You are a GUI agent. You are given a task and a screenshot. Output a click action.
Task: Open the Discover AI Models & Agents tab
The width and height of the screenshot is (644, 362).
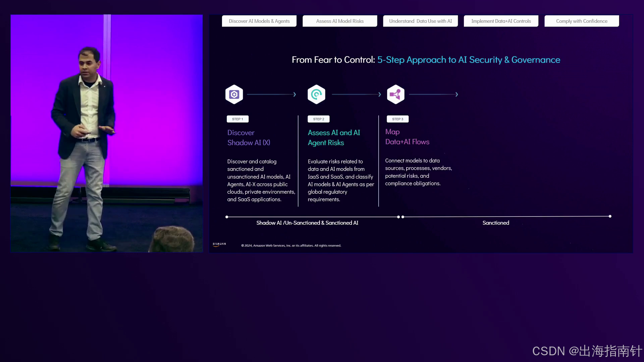click(x=259, y=21)
